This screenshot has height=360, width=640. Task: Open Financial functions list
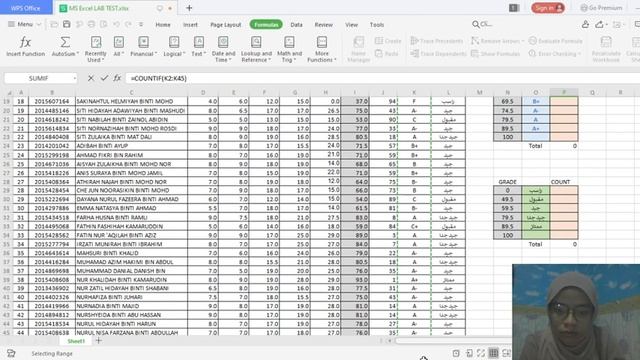coord(143,46)
